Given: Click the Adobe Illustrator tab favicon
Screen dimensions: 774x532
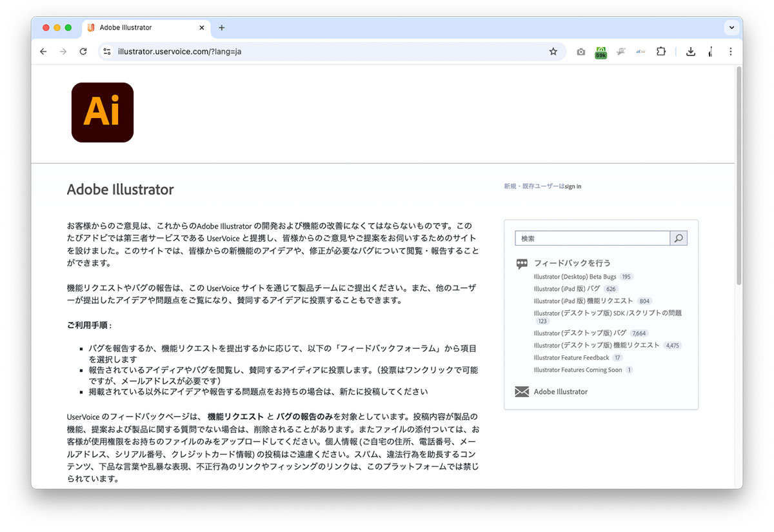Looking at the screenshot, I should [91, 28].
